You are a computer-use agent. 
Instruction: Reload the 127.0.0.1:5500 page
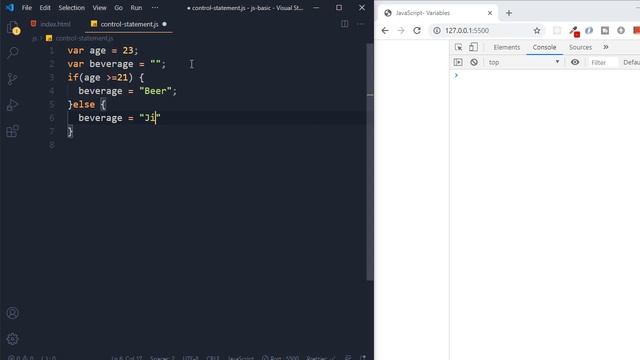(417, 31)
